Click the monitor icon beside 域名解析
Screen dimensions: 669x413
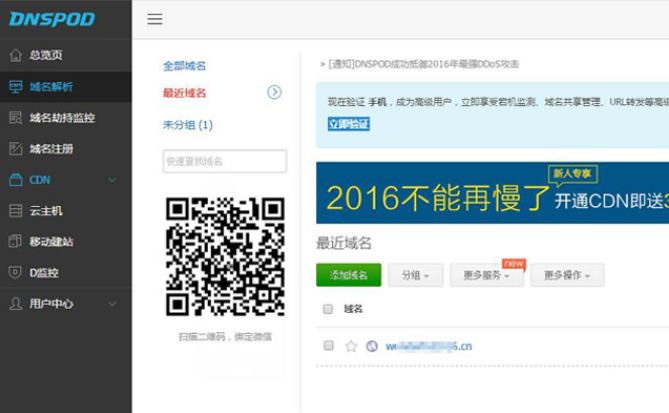click(x=16, y=87)
